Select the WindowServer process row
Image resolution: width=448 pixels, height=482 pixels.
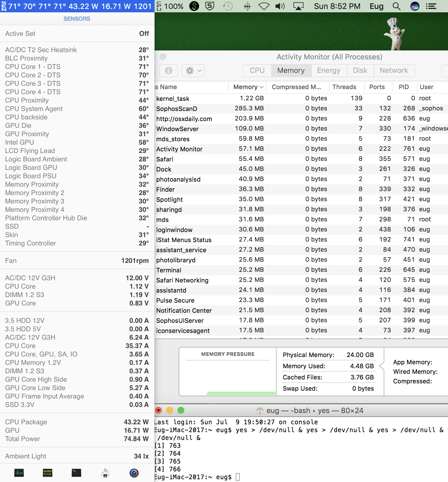[301, 129]
